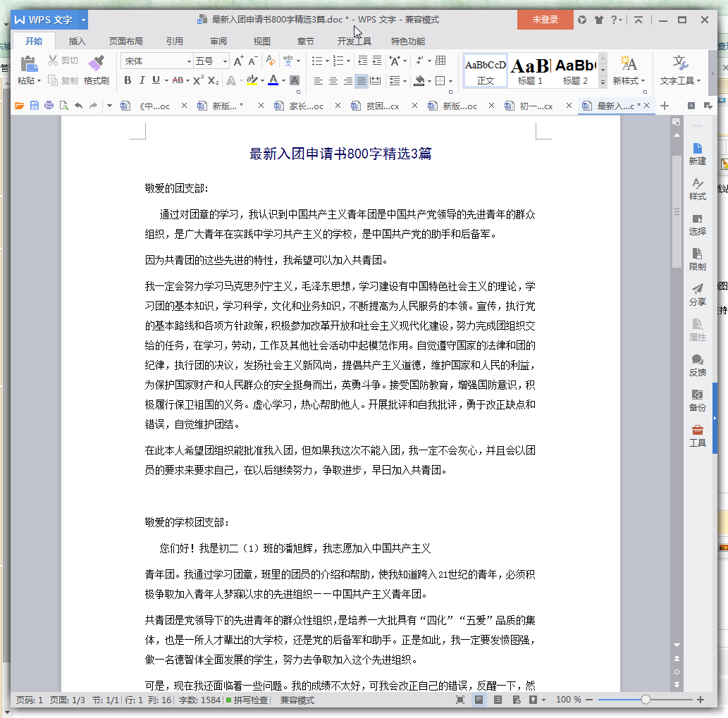This screenshot has height=718, width=728.
Task: Decrease paragraph indent
Action: coord(363,61)
